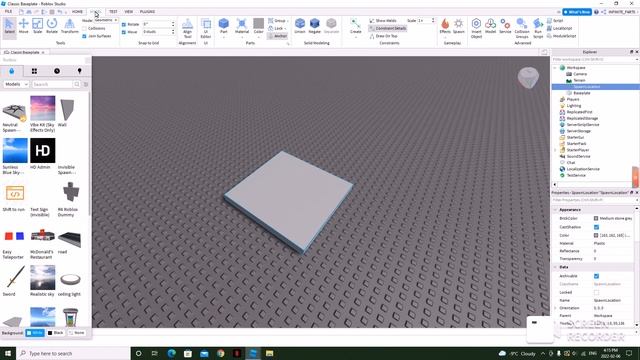Click Draw On Top
This screenshot has height=360, width=640.
pyautogui.click(x=383, y=36)
